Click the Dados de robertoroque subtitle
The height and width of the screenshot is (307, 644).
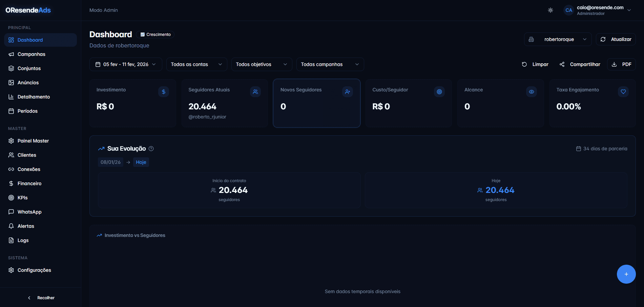tap(119, 45)
